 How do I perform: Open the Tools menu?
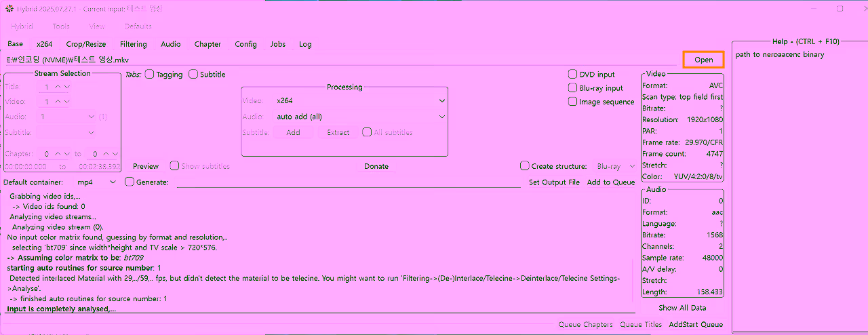61,26
